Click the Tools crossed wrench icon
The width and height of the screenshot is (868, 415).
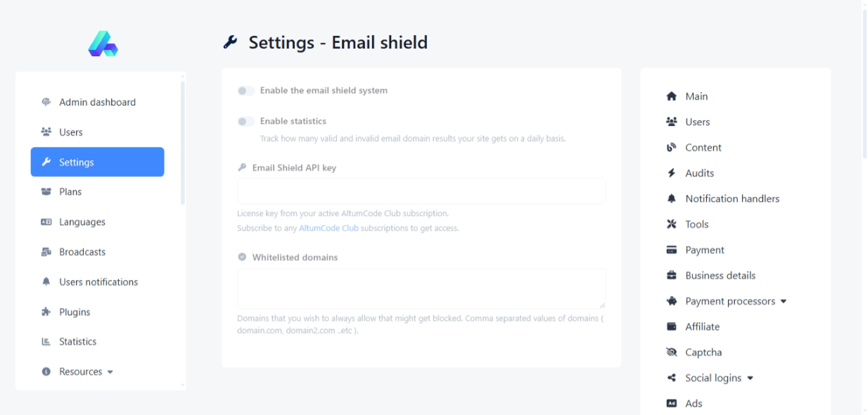coord(671,224)
